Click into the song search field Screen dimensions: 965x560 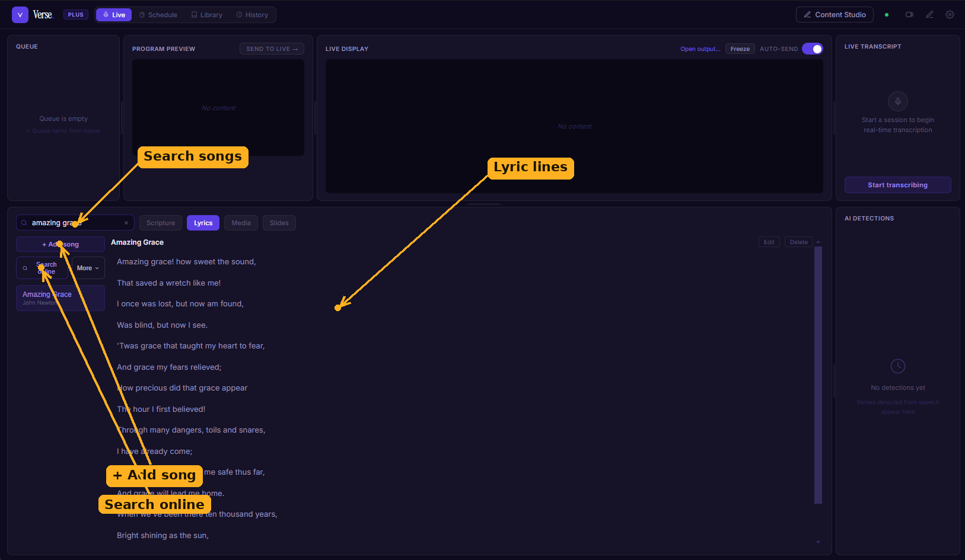tap(75, 223)
